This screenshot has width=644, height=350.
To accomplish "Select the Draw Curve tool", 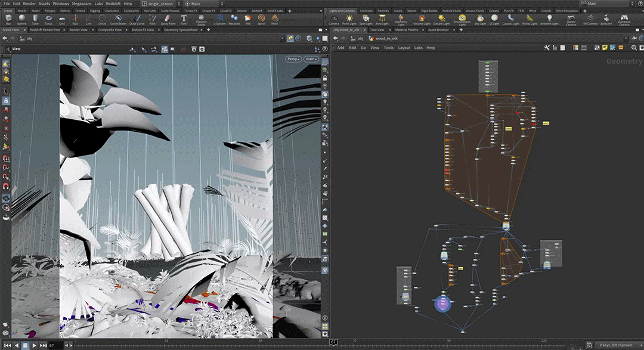I will (x=137, y=19).
